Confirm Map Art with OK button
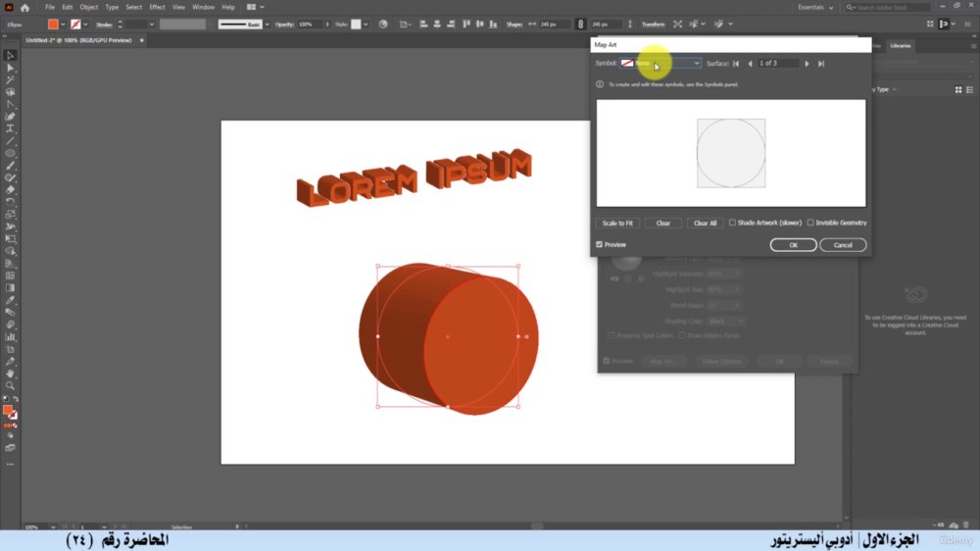The width and height of the screenshot is (980, 551). [793, 245]
